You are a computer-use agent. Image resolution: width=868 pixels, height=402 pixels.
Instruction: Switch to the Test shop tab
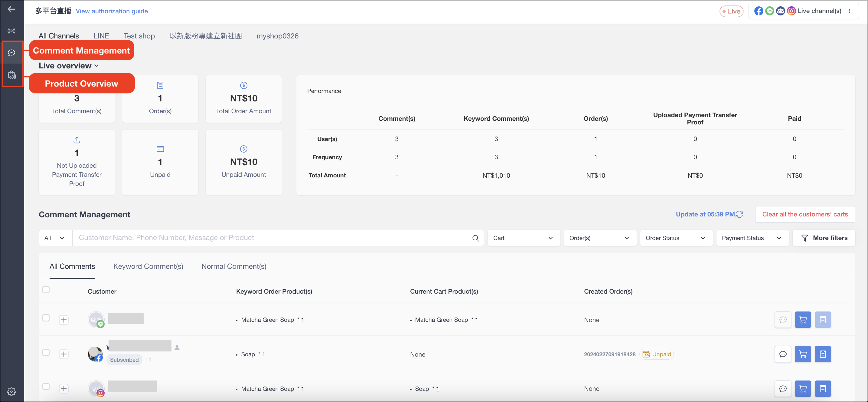[139, 36]
